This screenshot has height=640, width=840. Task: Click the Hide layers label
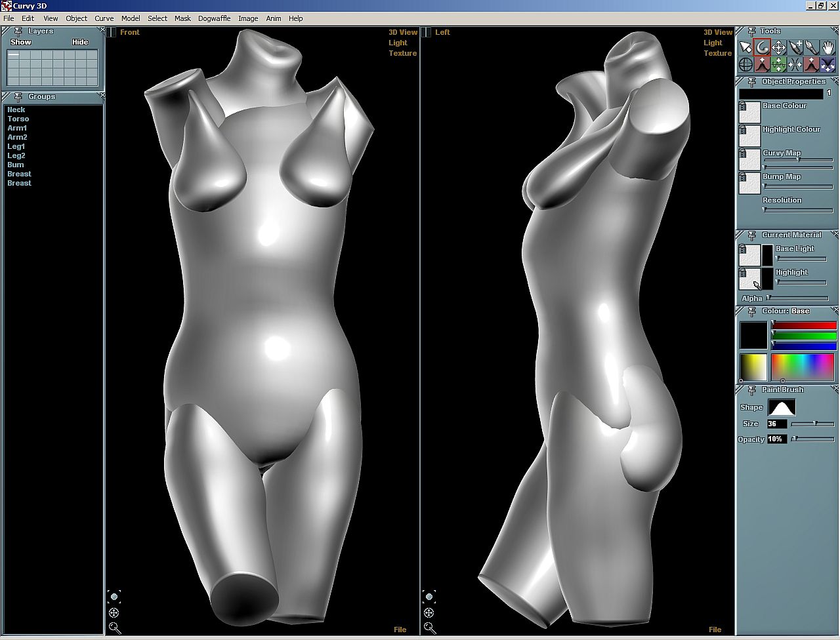[x=80, y=42]
